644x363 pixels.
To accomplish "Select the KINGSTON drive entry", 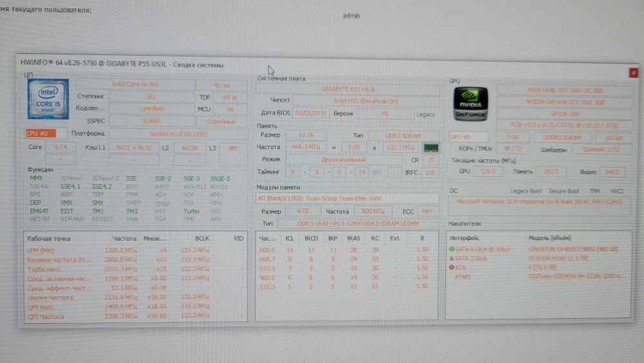I will [x=538, y=249].
